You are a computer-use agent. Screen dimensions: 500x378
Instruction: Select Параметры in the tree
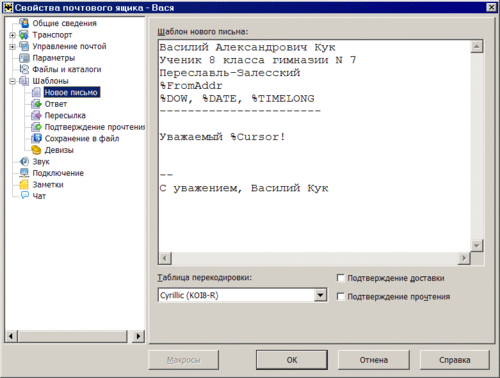click(53, 58)
